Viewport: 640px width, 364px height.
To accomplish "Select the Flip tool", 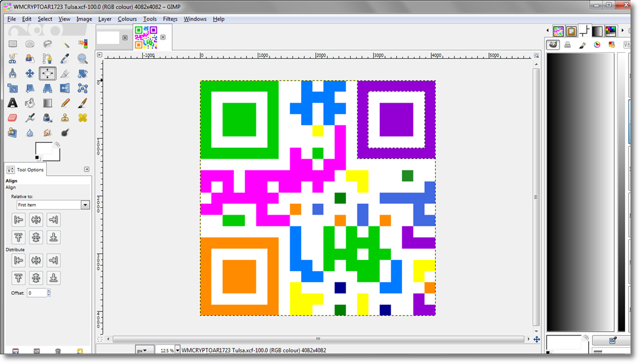I will coord(65,88).
